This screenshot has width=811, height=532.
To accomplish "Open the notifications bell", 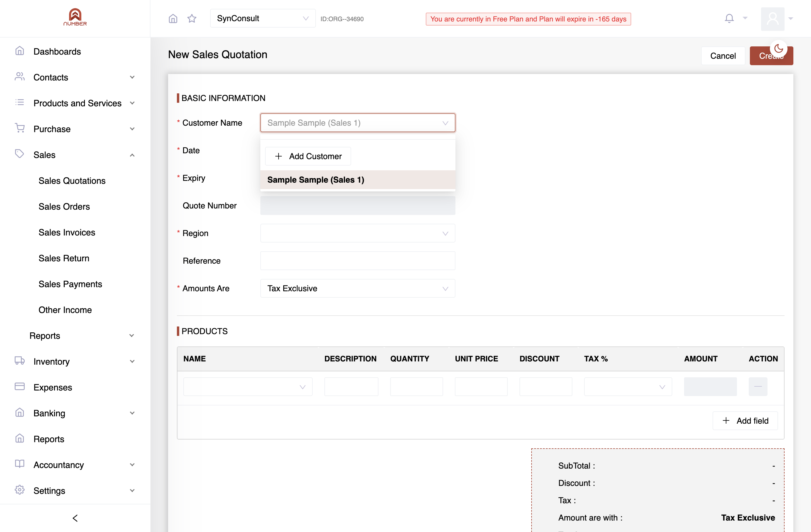I will [729, 18].
